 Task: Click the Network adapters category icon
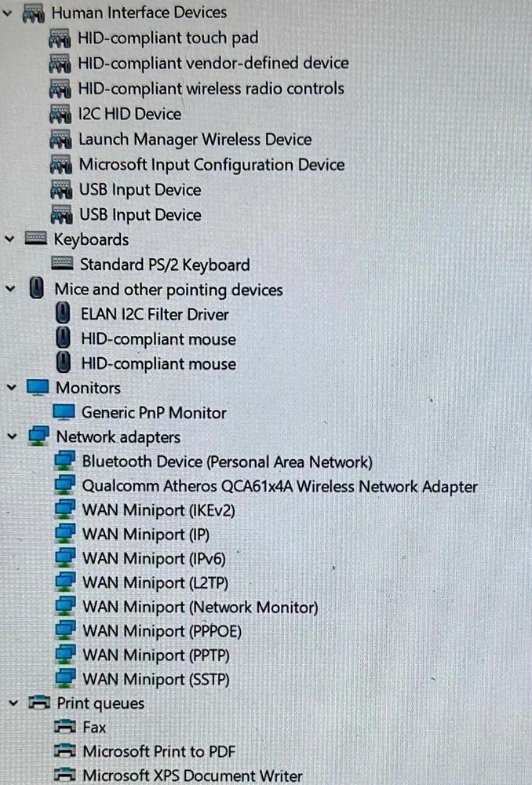(x=38, y=436)
